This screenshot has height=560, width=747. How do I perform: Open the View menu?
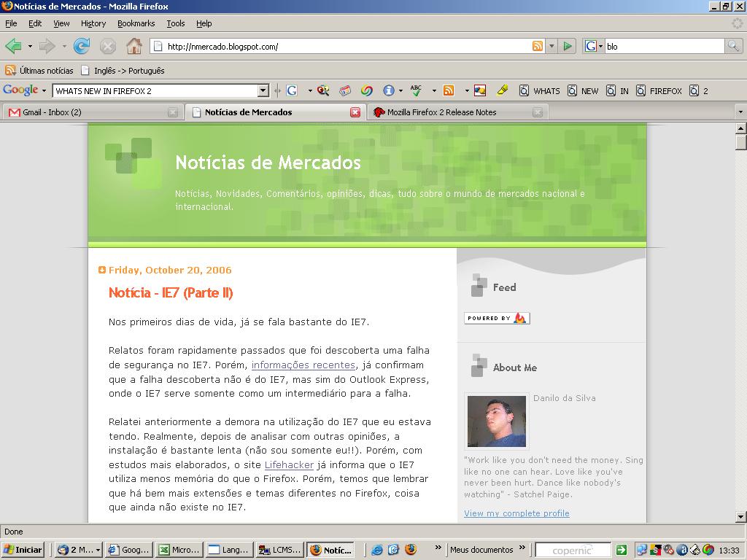61,23
